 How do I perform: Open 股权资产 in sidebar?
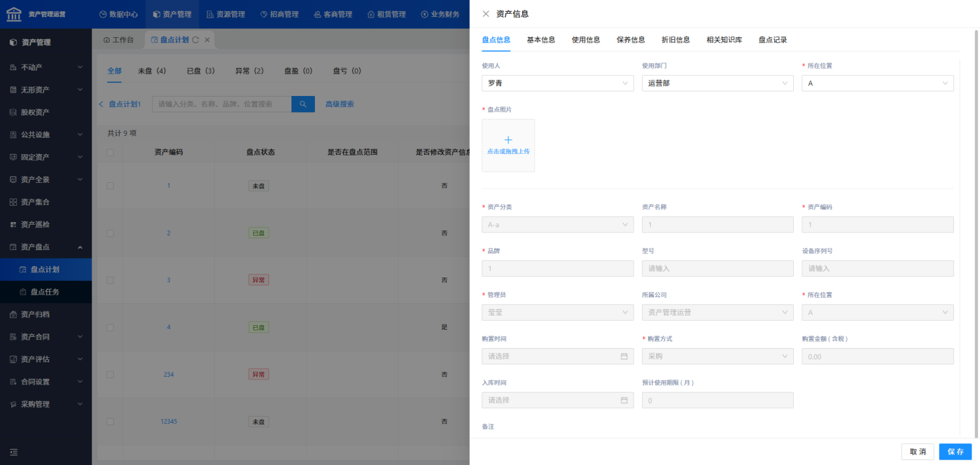point(46,112)
